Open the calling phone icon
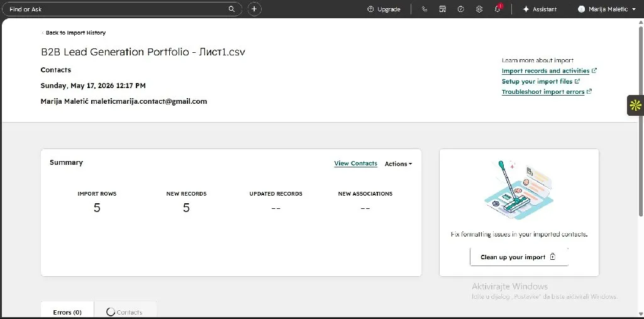Viewport: 644px width, 319px height. pyautogui.click(x=425, y=9)
